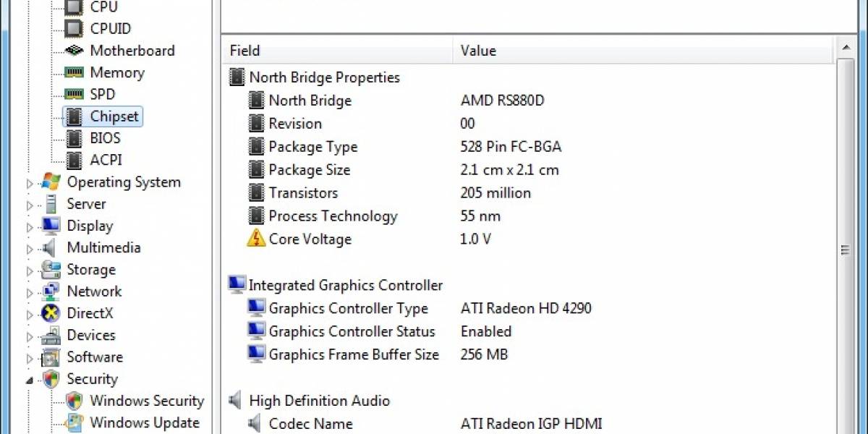
Task: Click the Windows Update icon
Action: (74, 422)
